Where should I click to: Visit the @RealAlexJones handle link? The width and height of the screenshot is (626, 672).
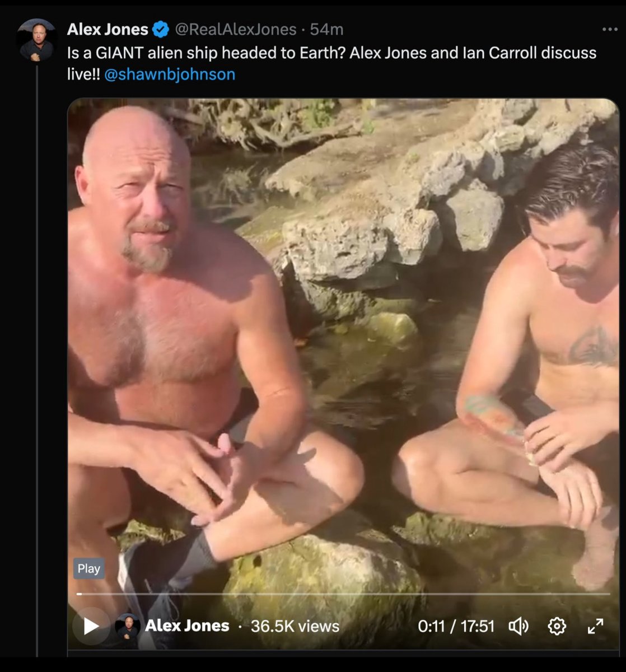point(236,29)
